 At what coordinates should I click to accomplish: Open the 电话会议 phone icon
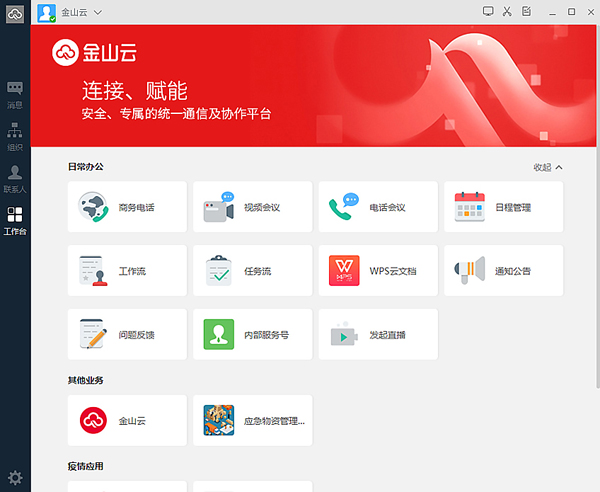(344, 207)
